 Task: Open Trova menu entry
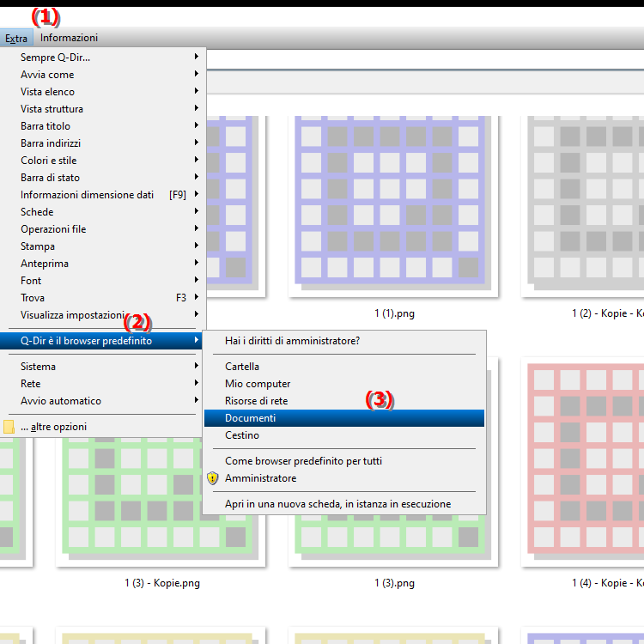[x=102, y=298]
